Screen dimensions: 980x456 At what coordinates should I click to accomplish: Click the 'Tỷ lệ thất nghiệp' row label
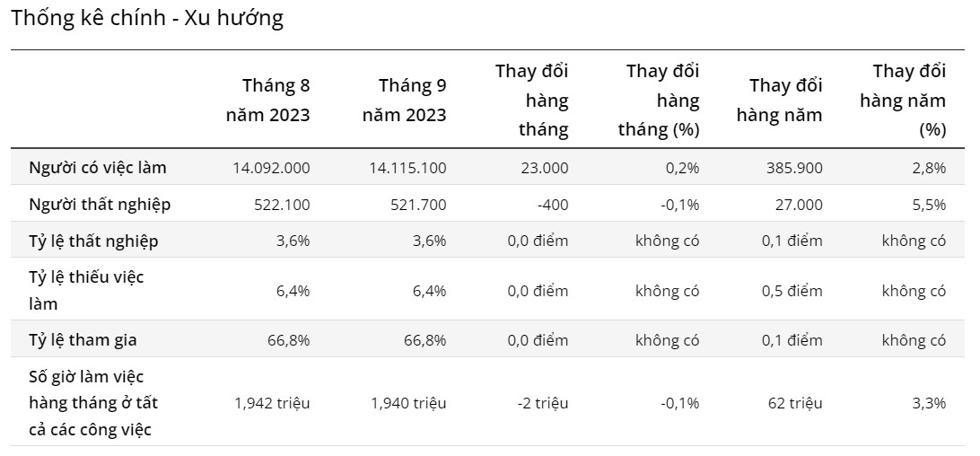(93, 241)
